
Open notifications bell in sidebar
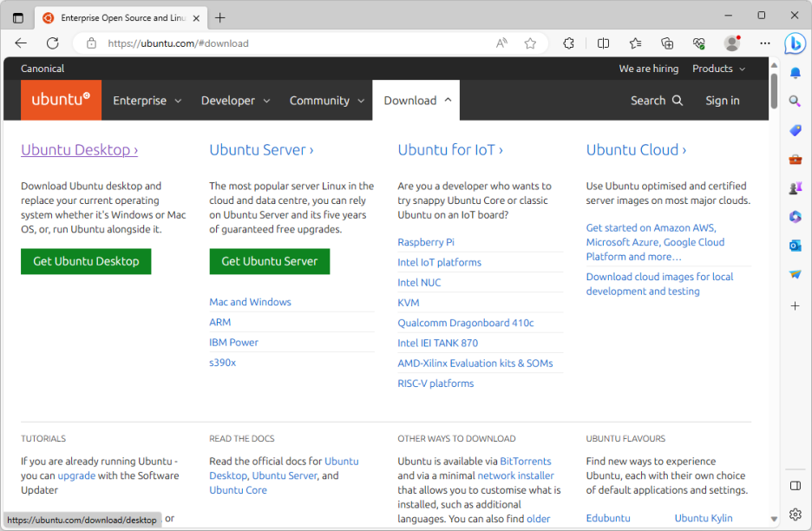796,73
